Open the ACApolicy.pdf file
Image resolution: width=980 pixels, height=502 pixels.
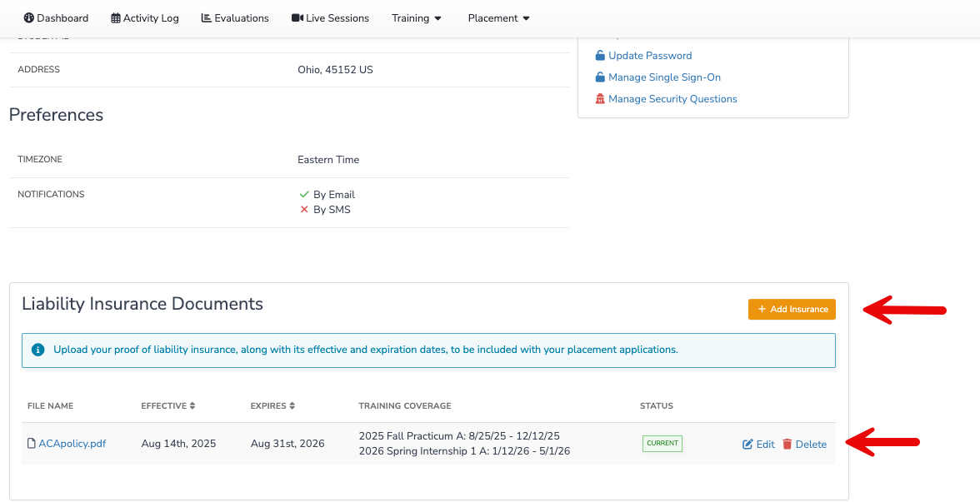[x=72, y=444]
